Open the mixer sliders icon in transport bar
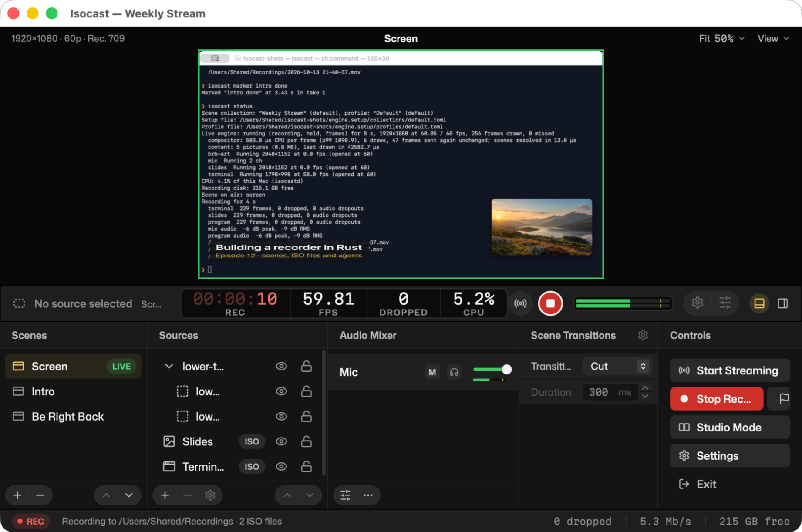 point(725,303)
